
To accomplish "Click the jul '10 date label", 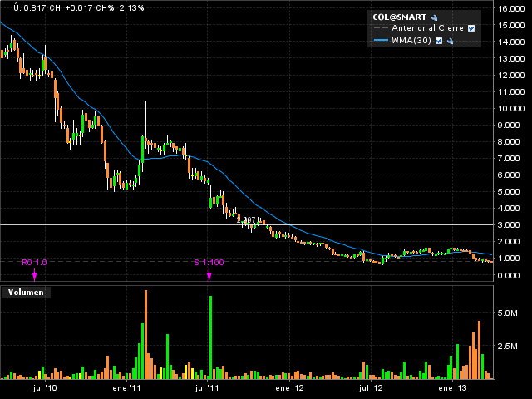I will pos(45,388).
